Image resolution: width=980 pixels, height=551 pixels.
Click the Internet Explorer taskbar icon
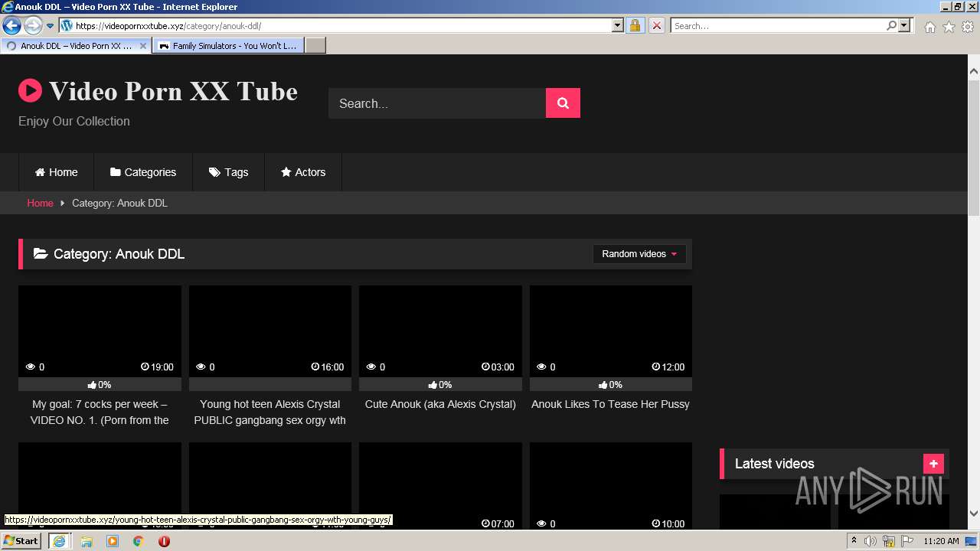pos(59,541)
